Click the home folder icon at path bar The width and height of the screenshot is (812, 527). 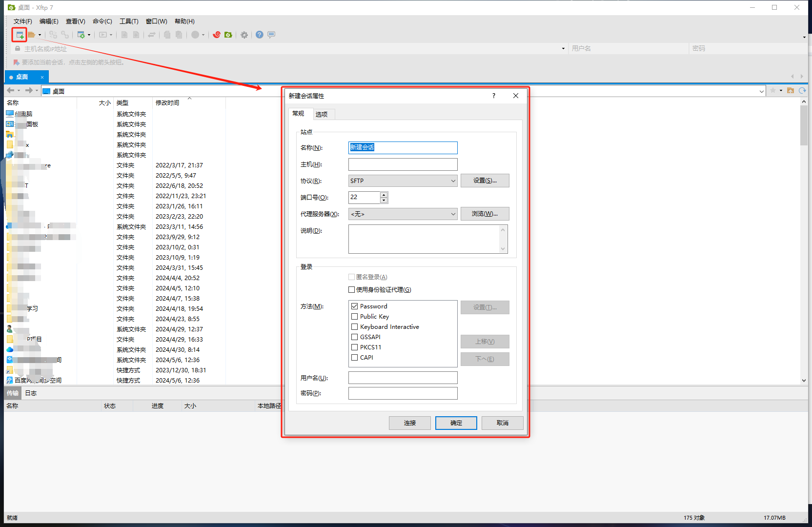(791, 91)
